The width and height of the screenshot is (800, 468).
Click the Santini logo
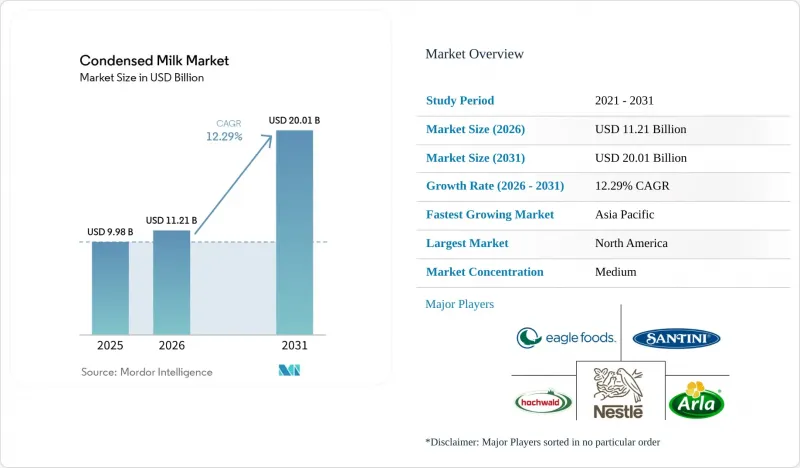click(x=676, y=338)
